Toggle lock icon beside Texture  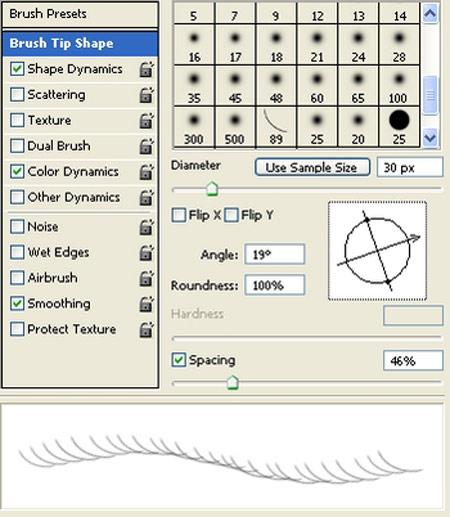[x=146, y=121]
